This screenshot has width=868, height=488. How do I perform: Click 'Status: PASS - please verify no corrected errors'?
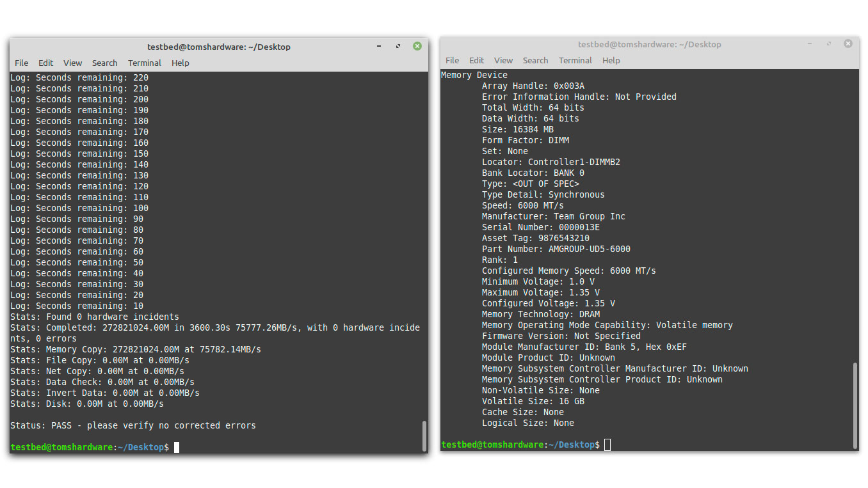[x=133, y=425]
